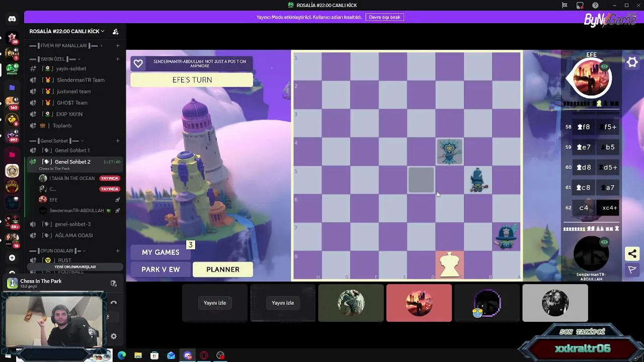This screenshot has height=362, width=644.
Task: Open Microsoft Store from the taskbar
Action: [x=154, y=355]
